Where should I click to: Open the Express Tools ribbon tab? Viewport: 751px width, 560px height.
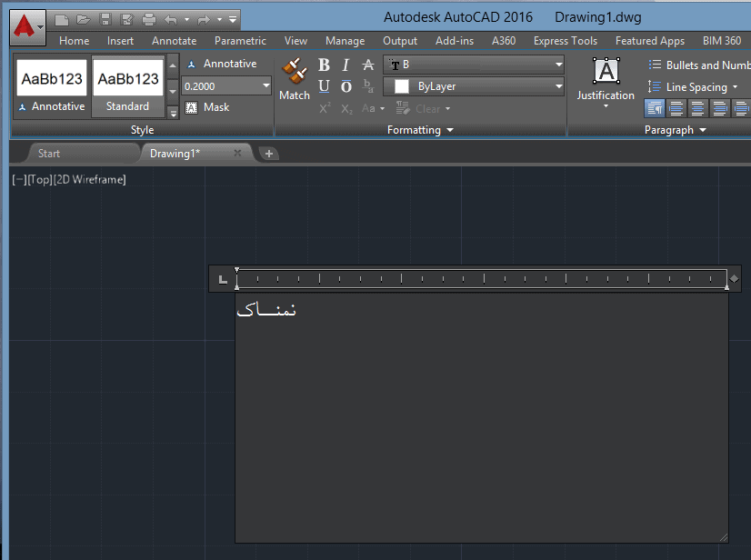pos(566,41)
